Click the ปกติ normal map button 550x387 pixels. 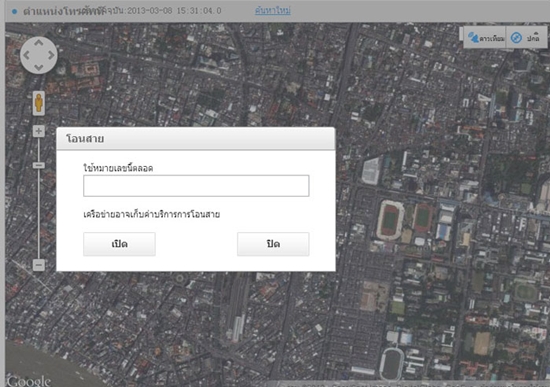(x=526, y=38)
